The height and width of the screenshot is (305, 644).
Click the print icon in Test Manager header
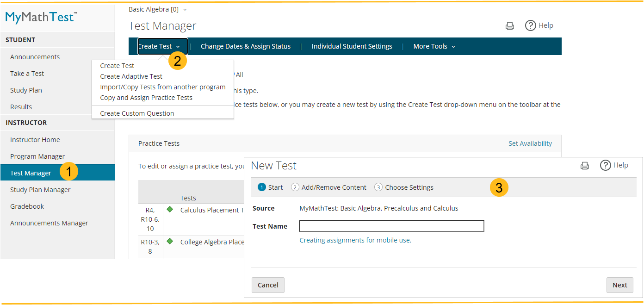pyautogui.click(x=510, y=26)
